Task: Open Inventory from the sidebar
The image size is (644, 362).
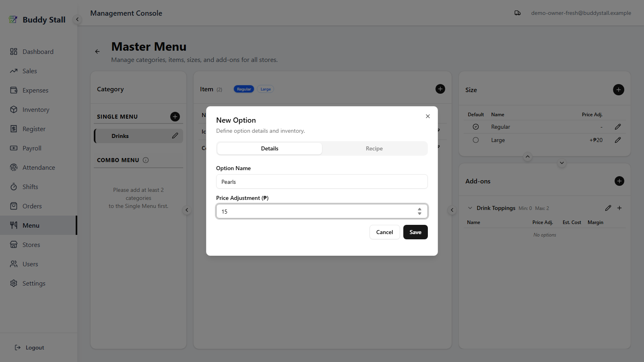Action: point(38,109)
